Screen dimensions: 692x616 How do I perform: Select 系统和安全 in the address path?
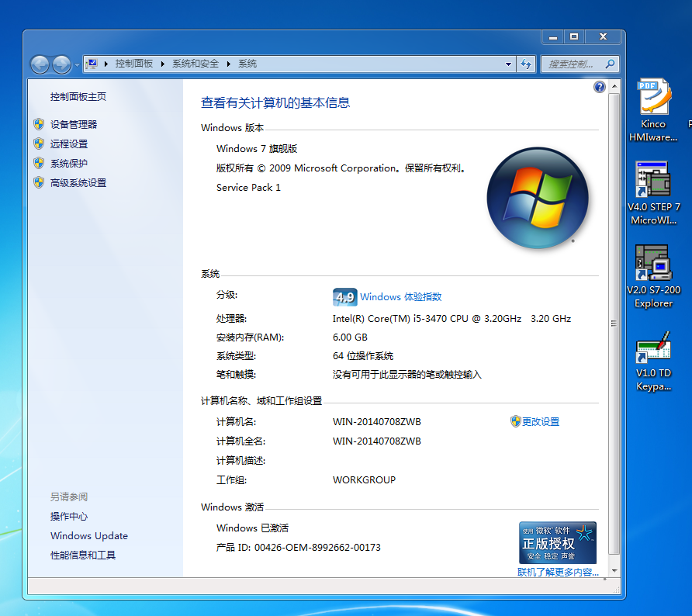[195, 64]
